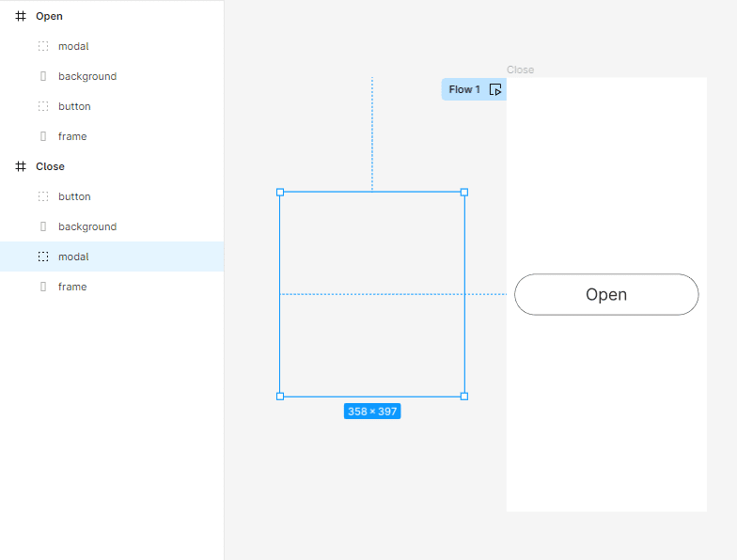Click the Close frame title on canvas
The width and height of the screenshot is (737, 560).
(521, 70)
